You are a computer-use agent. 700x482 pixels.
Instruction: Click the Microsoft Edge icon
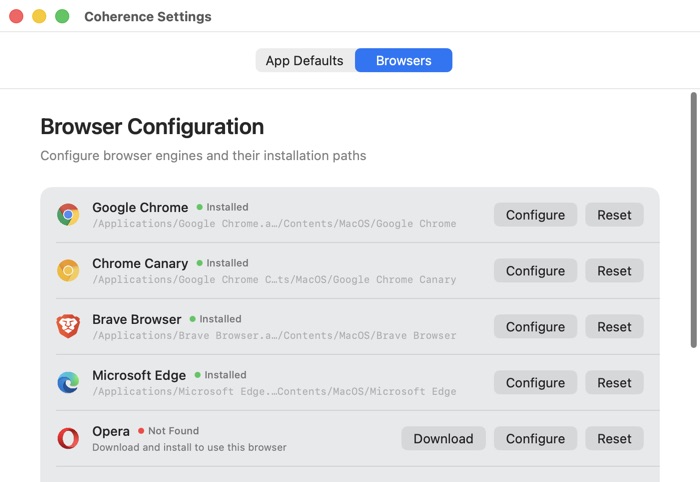point(68,382)
